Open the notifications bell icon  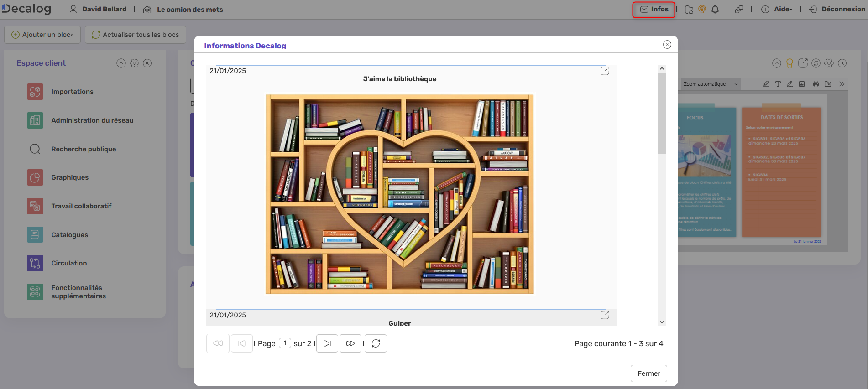point(715,10)
